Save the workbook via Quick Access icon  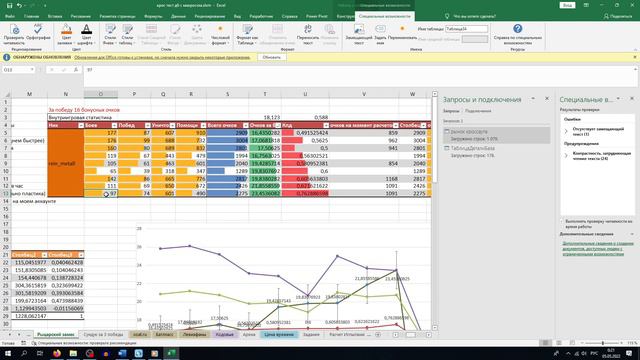point(9,5)
